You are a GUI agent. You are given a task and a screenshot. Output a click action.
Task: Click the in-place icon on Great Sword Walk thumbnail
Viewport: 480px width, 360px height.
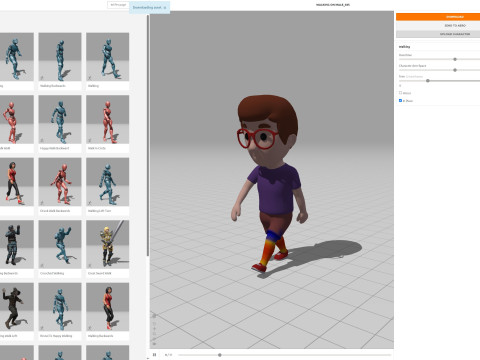point(90,265)
